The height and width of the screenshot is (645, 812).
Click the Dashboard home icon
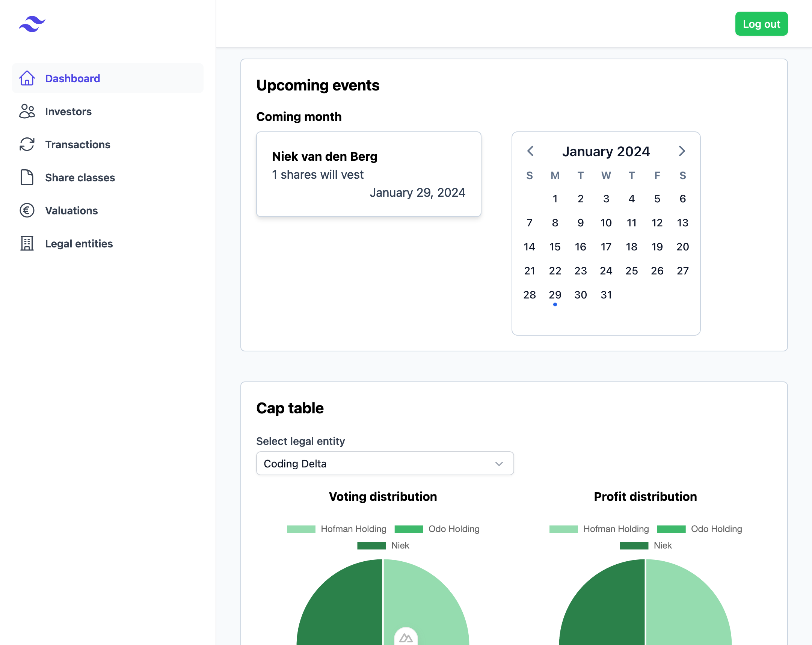(x=27, y=78)
